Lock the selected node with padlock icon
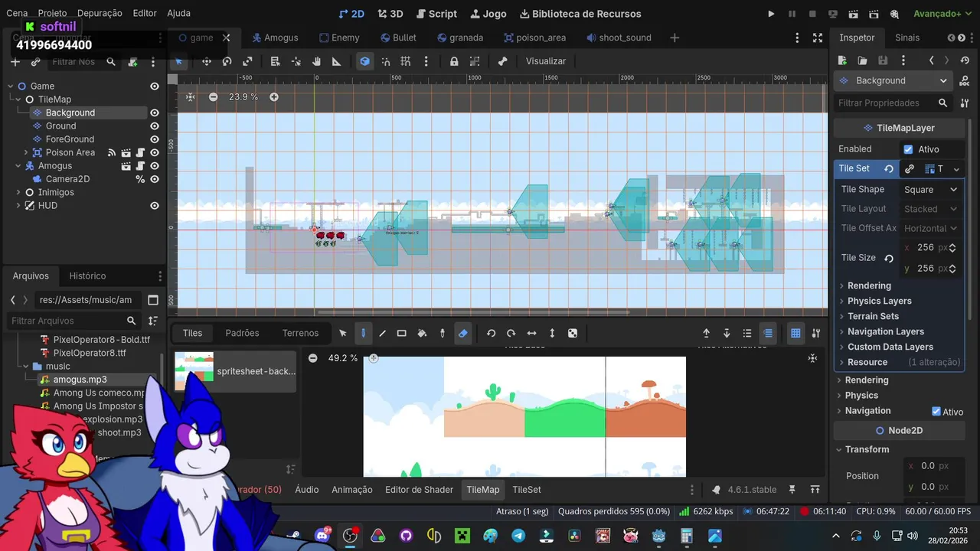 [x=454, y=61]
